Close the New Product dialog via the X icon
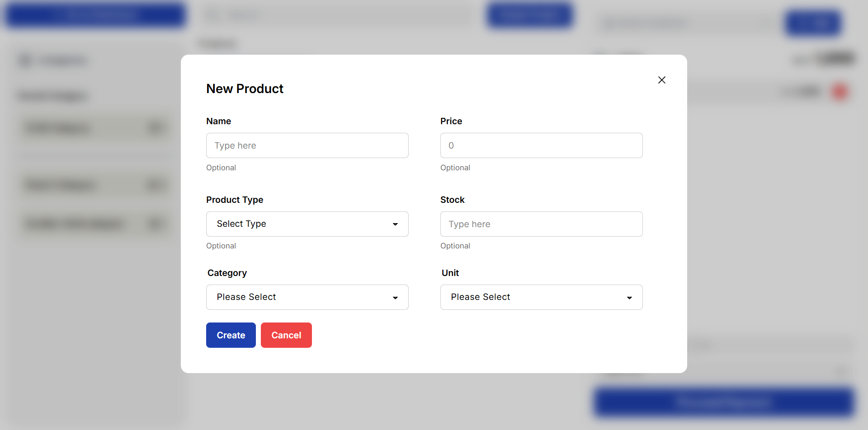The width and height of the screenshot is (868, 430). tap(662, 80)
